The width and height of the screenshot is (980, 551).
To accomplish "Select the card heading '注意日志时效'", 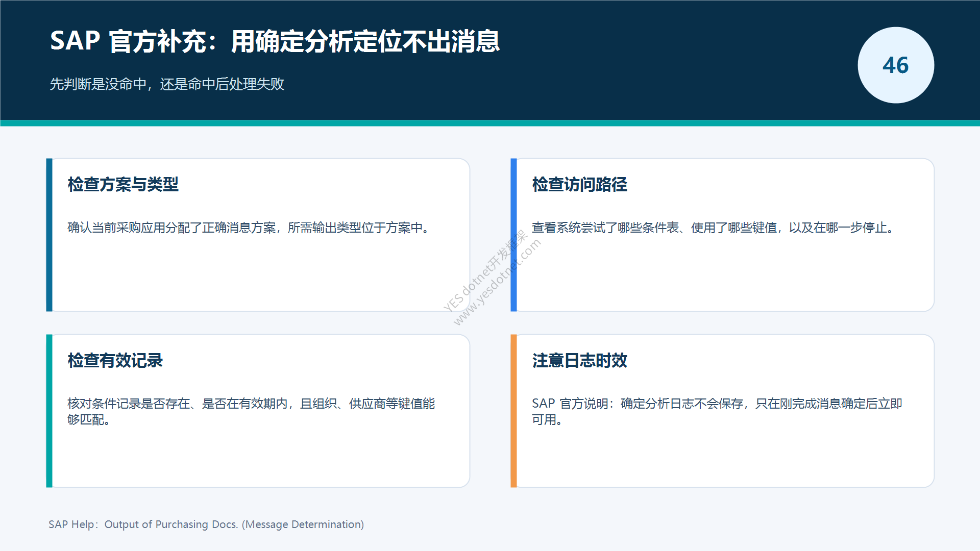I will 579,360.
